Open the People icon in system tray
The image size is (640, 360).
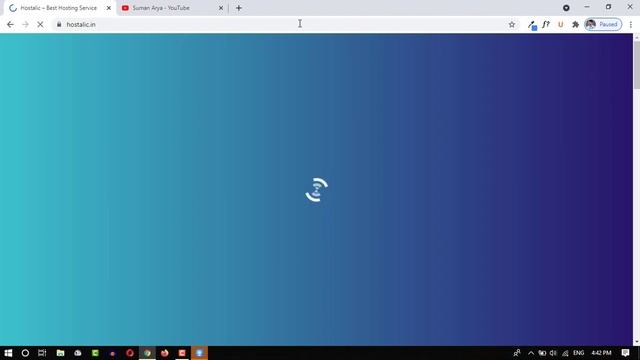[517, 353]
